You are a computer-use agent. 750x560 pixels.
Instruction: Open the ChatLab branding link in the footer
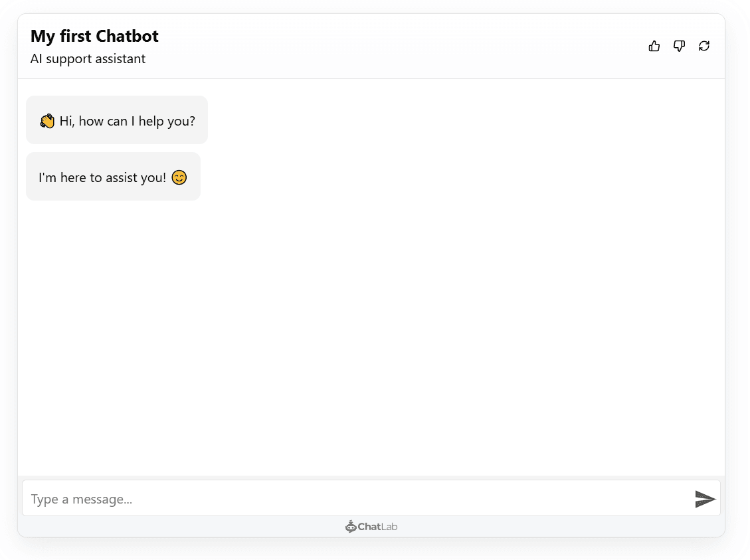tap(371, 527)
